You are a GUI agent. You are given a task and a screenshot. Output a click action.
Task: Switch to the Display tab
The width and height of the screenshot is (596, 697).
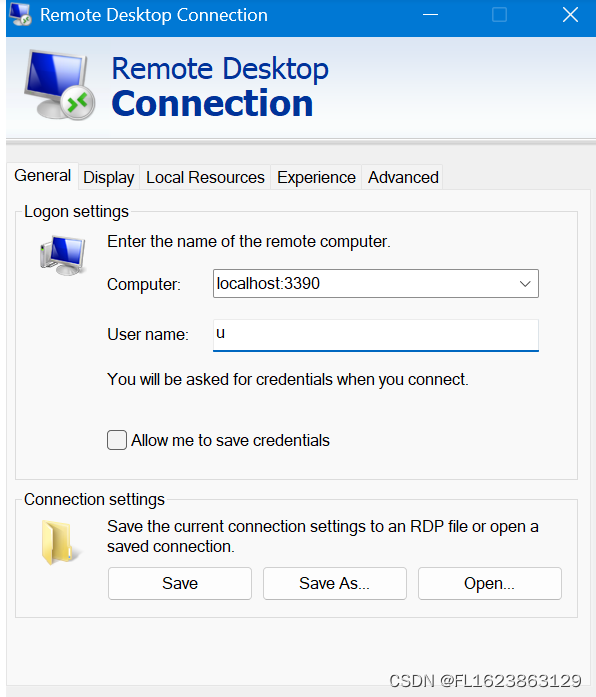pos(109,177)
